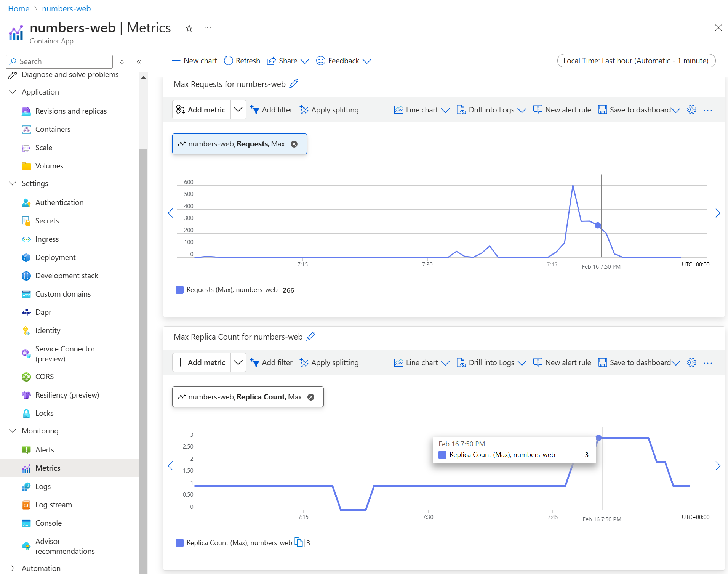Collapse the Application section

13,92
